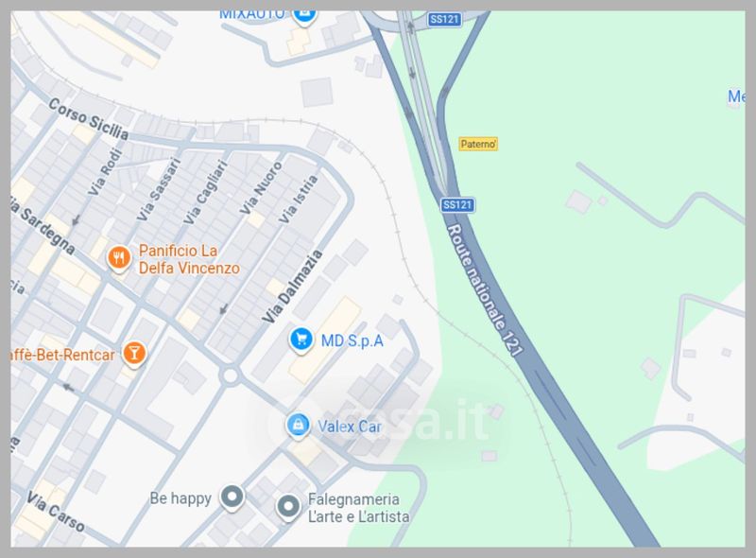
Task: Click the roundabout below Via Dalmazia
Action: point(230,375)
